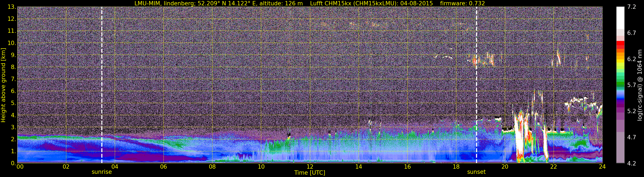
Task: Click the height axis tick label '10.'
Action: 12,43
